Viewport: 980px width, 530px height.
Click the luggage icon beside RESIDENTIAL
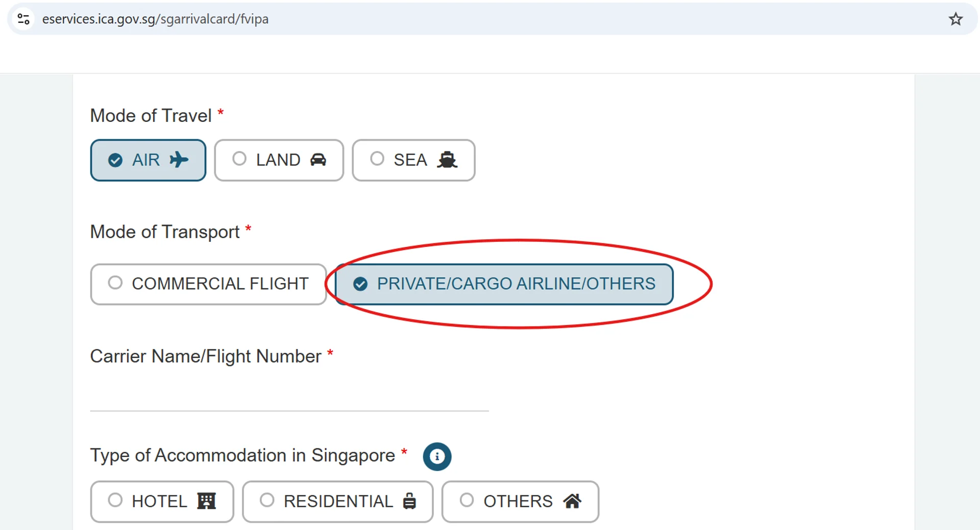coord(409,501)
